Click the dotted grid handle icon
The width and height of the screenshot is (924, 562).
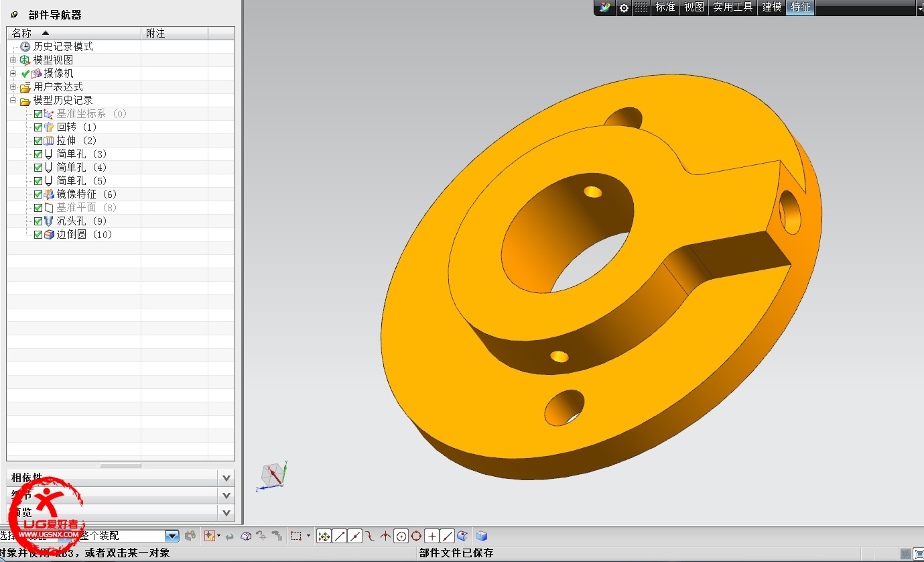[x=641, y=7]
